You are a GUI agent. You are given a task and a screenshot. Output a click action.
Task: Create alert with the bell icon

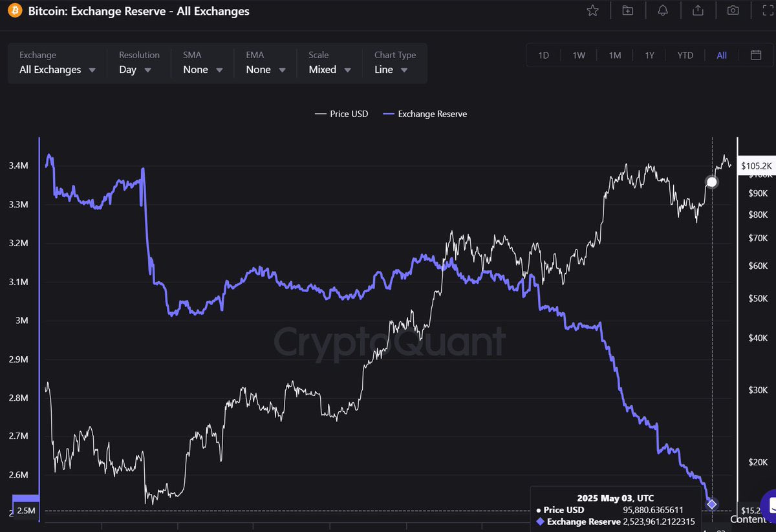663,10
